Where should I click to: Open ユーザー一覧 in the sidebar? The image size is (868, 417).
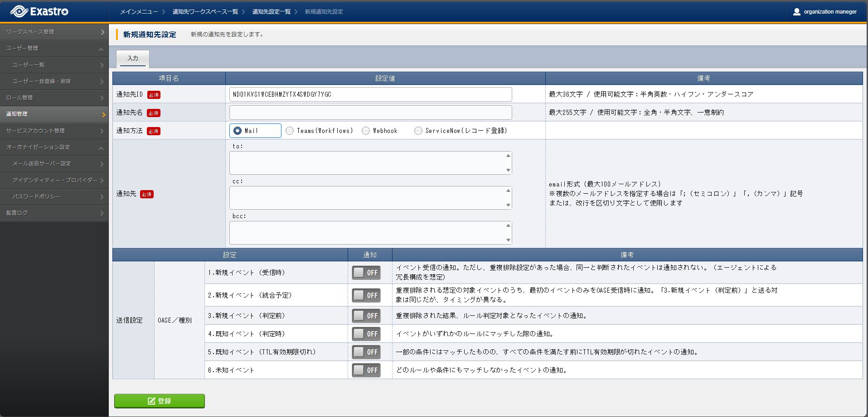tap(54, 65)
